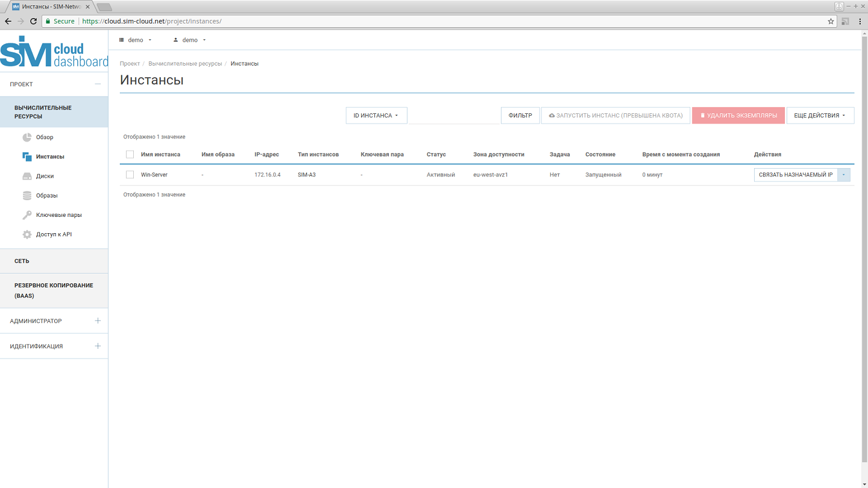The height and width of the screenshot is (488, 868).
Task: Click the Instances (Инстансы) sidebar icon
Action: click(x=27, y=157)
